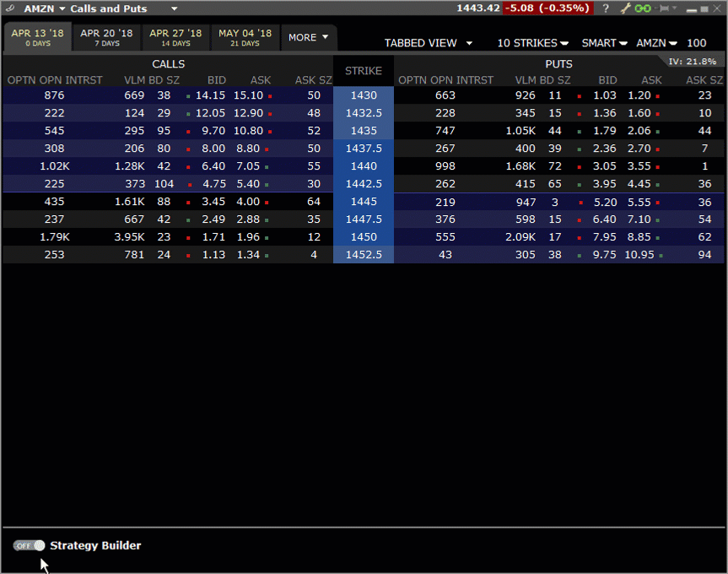Toggle the Strategy Builder switch on
728x574 pixels.
(x=29, y=545)
